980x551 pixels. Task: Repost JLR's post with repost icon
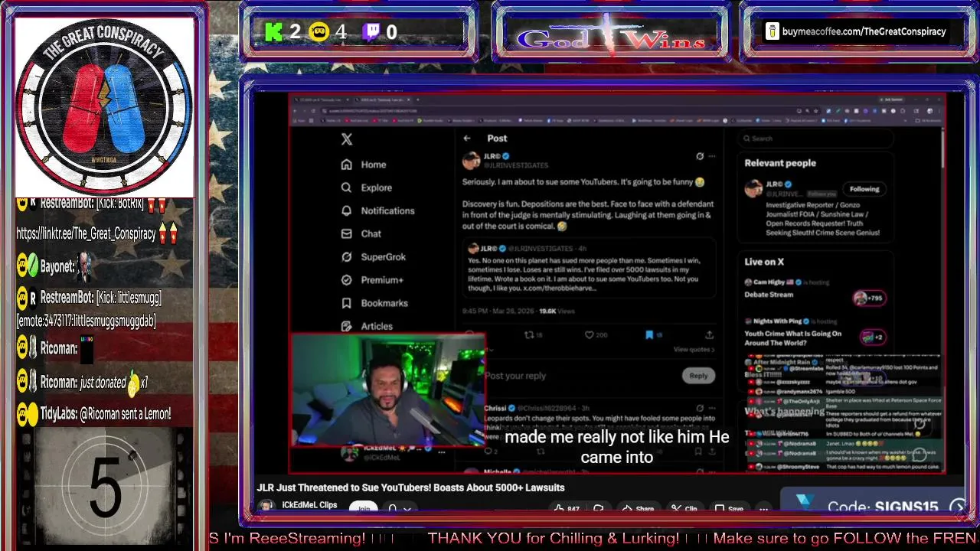coord(528,334)
